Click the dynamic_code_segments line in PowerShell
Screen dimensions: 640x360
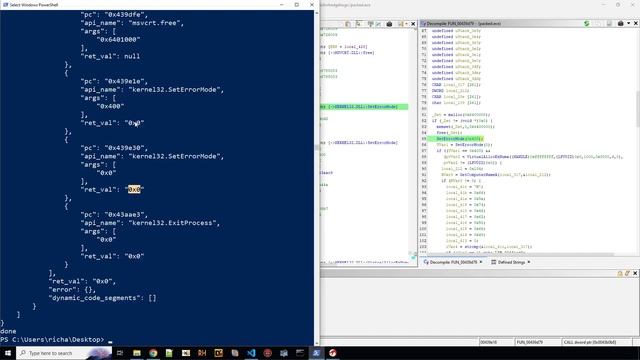tap(102, 298)
